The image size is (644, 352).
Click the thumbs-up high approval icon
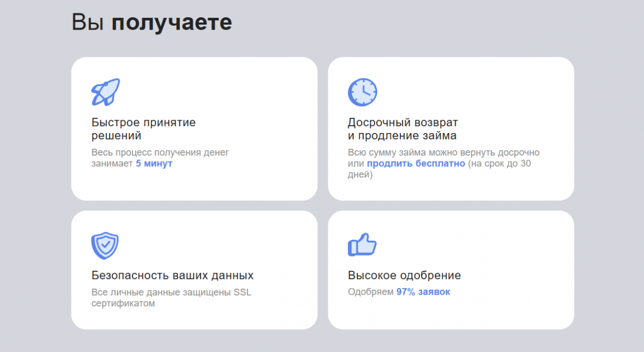[x=362, y=245]
